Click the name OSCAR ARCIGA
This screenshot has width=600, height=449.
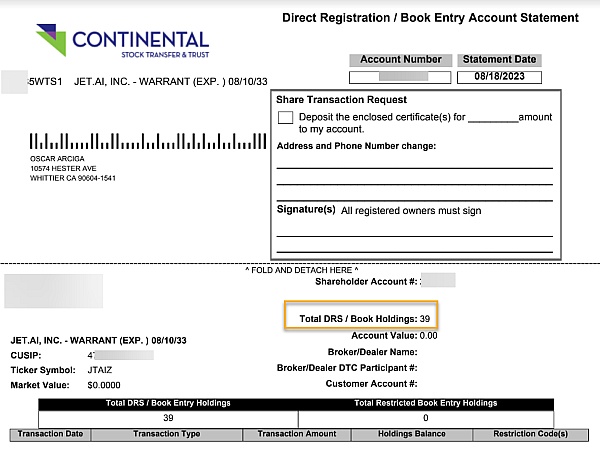57,158
